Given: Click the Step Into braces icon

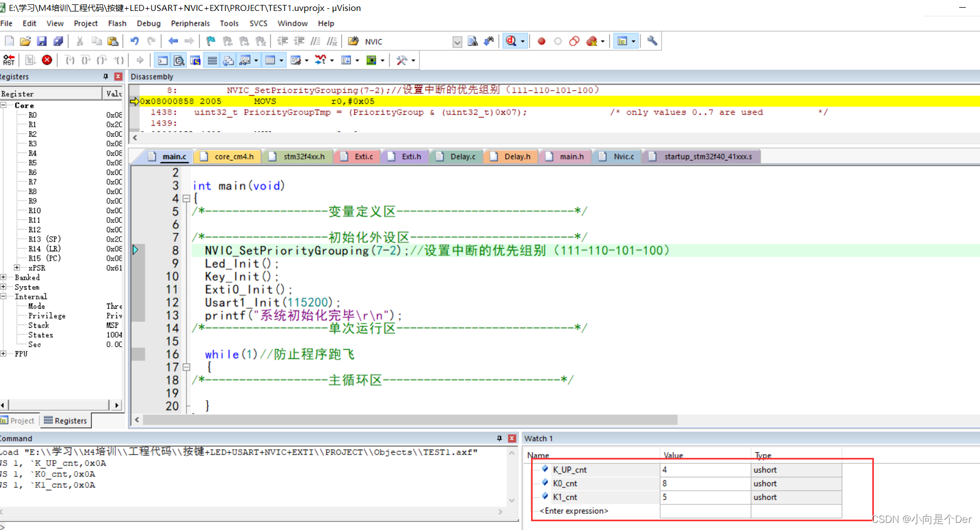Looking at the screenshot, I should tap(69, 60).
